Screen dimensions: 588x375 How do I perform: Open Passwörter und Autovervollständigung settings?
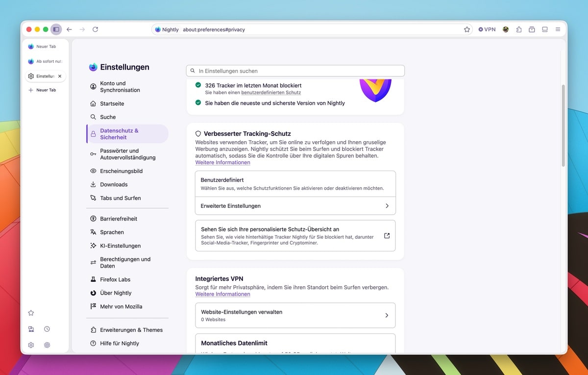(x=127, y=154)
